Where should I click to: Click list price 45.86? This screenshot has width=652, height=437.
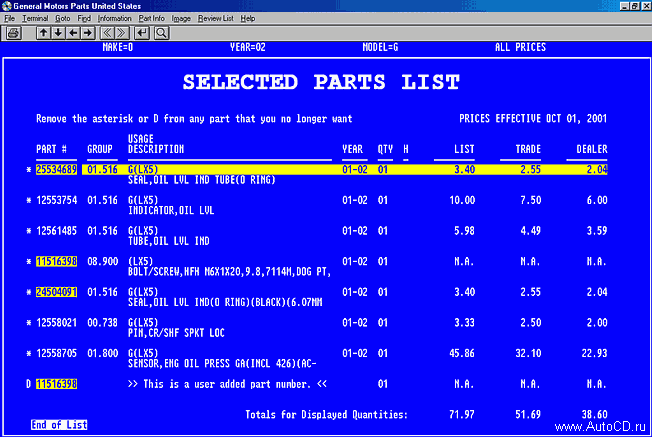462,353
